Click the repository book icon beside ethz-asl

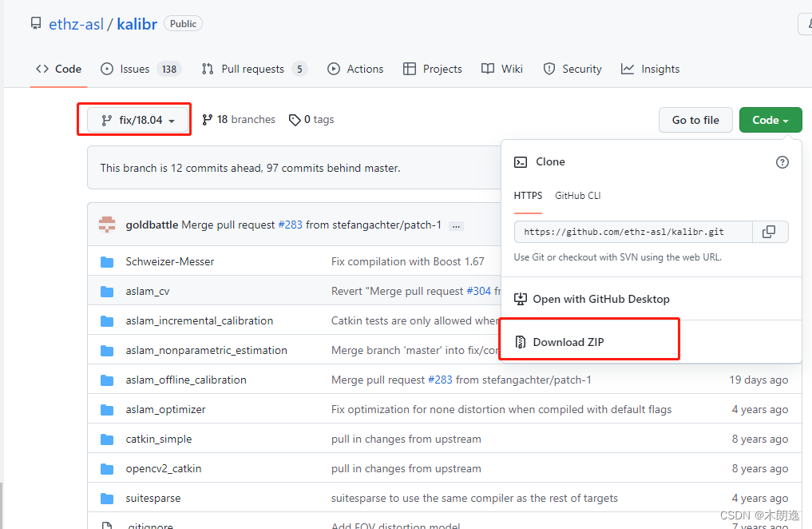coord(36,23)
